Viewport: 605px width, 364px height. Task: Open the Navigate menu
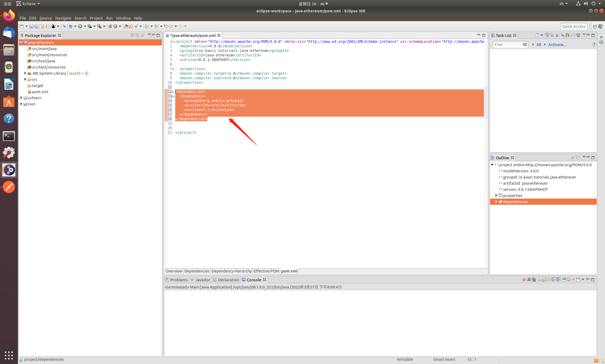(63, 18)
